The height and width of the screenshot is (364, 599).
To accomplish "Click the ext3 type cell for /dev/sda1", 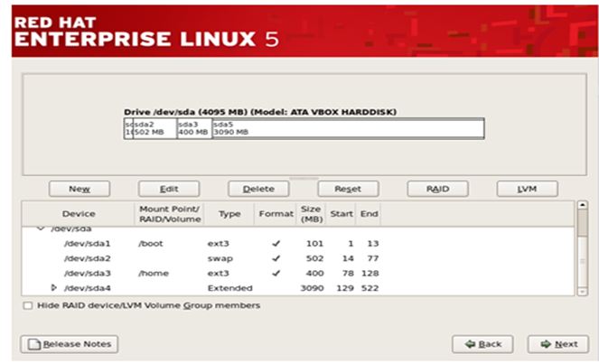I will point(218,243).
